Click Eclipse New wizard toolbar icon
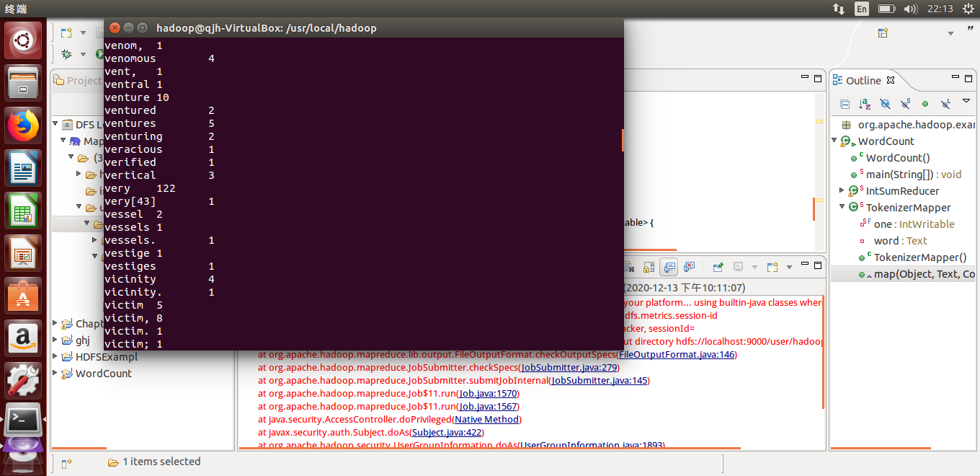The image size is (980, 476). pos(66,32)
